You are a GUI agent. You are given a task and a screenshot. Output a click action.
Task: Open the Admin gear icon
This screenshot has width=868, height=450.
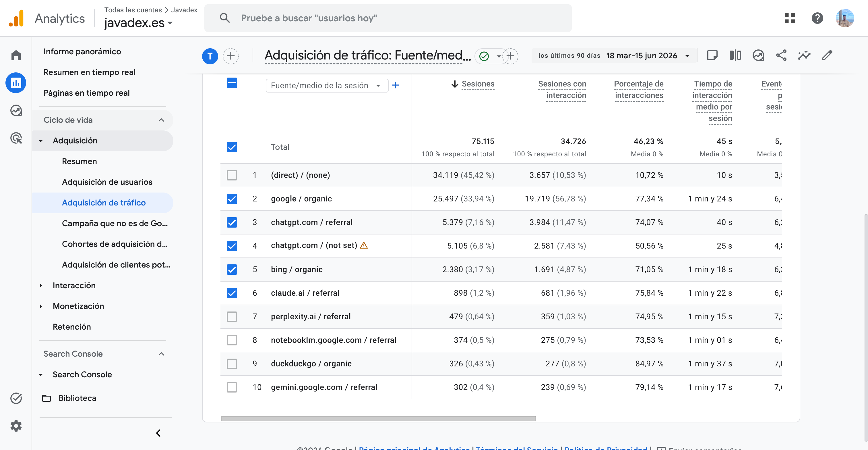point(16,426)
